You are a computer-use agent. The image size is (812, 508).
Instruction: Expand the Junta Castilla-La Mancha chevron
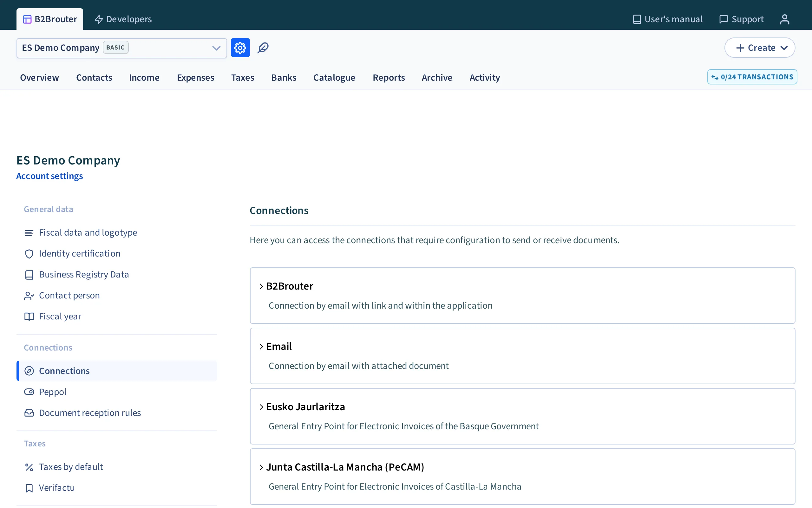point(261,467)
